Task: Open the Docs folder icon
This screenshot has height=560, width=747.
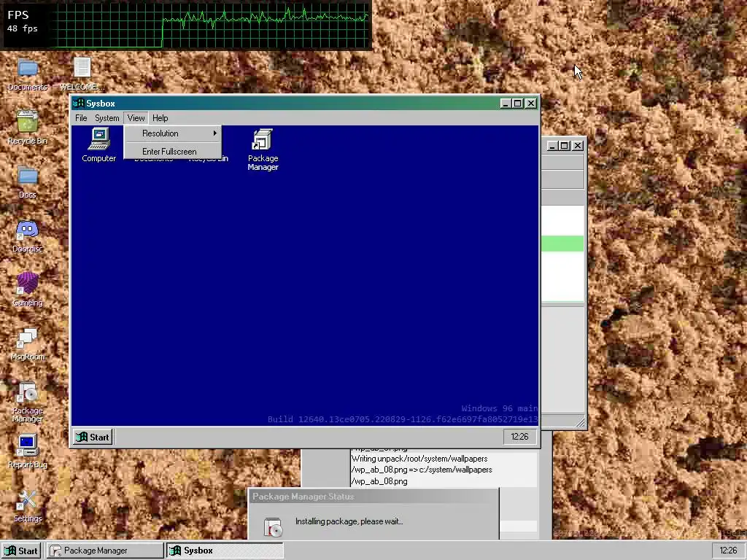Action: tap(28, 182)
